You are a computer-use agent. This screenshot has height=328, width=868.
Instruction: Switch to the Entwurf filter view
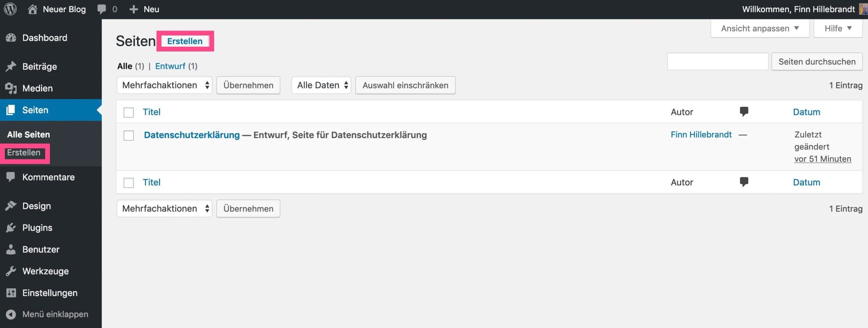(x=170, y=66)
